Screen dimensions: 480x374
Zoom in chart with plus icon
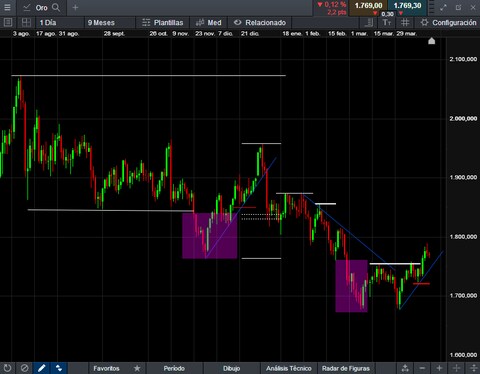tap(439, 368)
